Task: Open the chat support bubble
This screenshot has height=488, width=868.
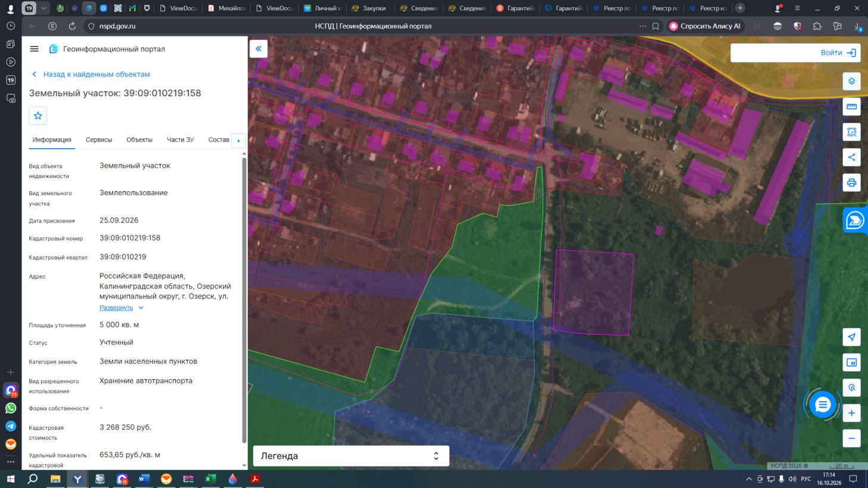Action: click(x=823, y=405)
